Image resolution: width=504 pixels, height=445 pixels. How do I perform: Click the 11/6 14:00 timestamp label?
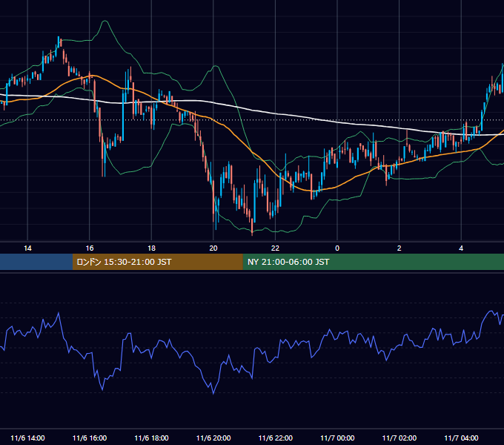pyautogui.click(x=27, y=438)
